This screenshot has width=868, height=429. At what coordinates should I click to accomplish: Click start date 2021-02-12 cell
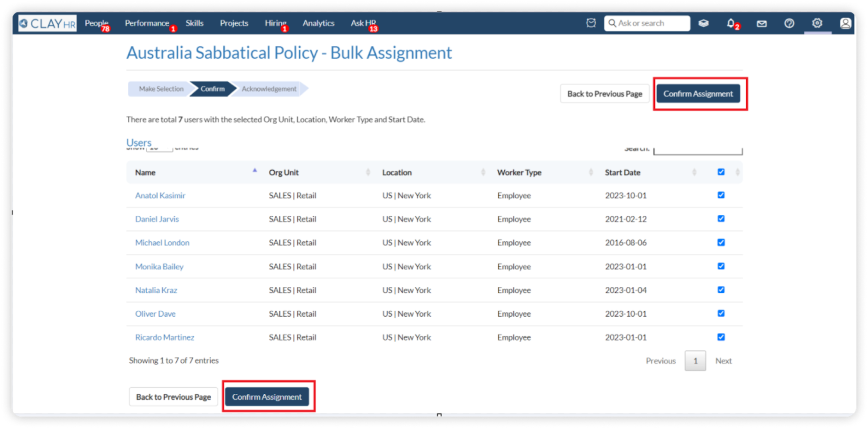pyautogui.click(x=626, y=219)
